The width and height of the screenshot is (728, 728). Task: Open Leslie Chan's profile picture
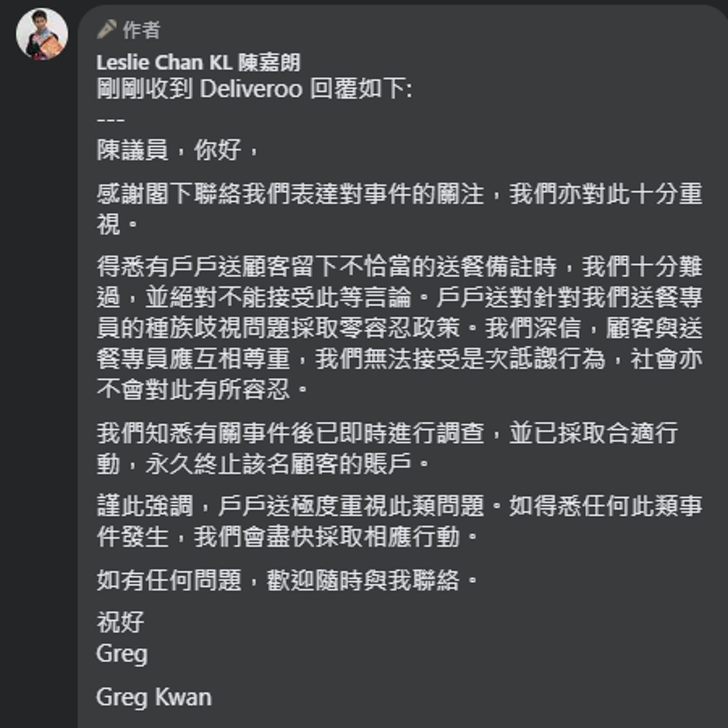[42, 34]
